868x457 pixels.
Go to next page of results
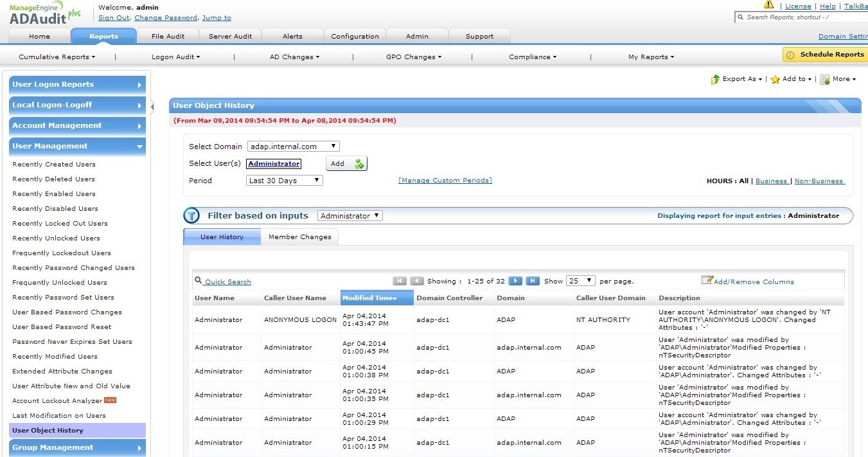tap(515, 281)
